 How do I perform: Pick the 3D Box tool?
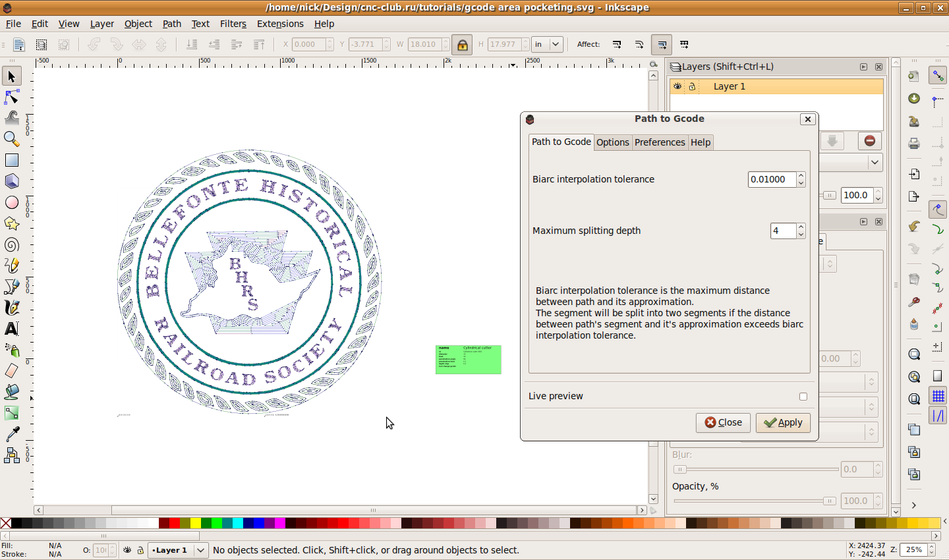tap(11, 181)
